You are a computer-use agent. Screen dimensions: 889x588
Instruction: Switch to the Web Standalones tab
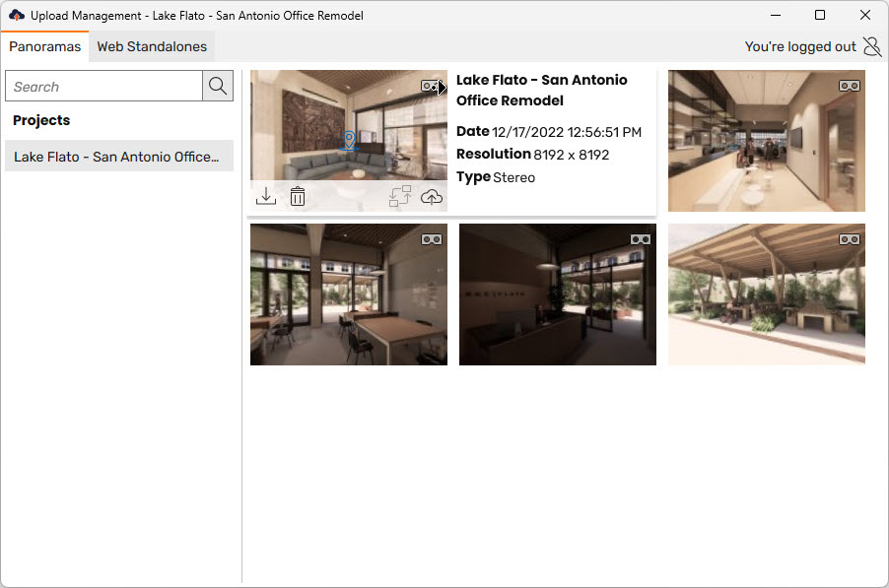point(152,46)
